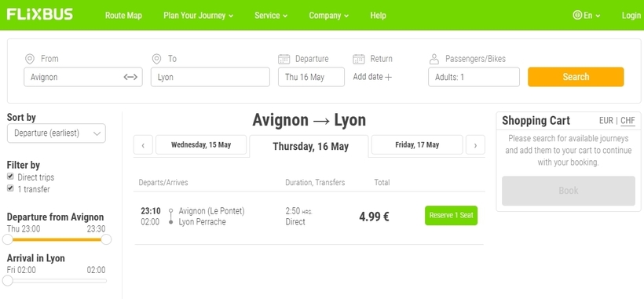Expand the Plan Your Journey menu
644x299 pixels.
point(199,16)
